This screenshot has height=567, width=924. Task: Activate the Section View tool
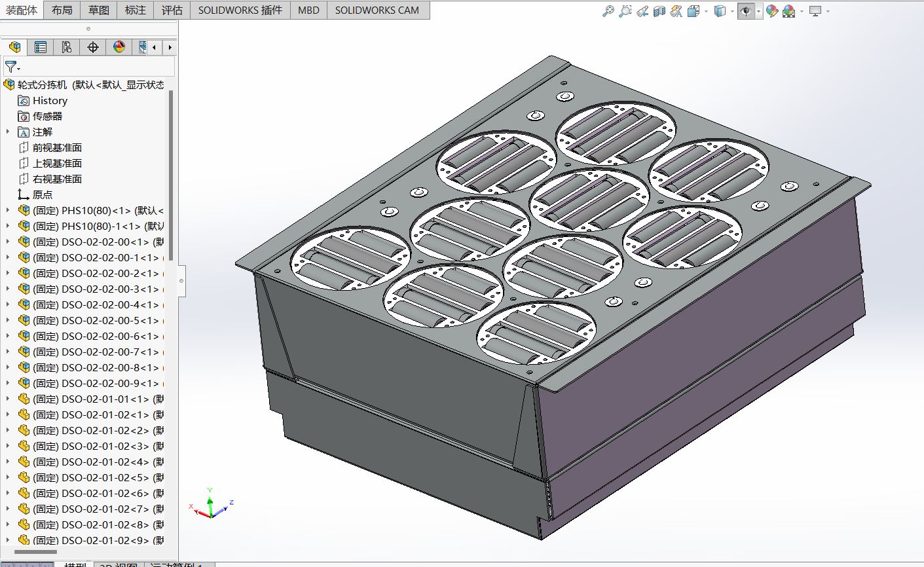coord(659,11)
